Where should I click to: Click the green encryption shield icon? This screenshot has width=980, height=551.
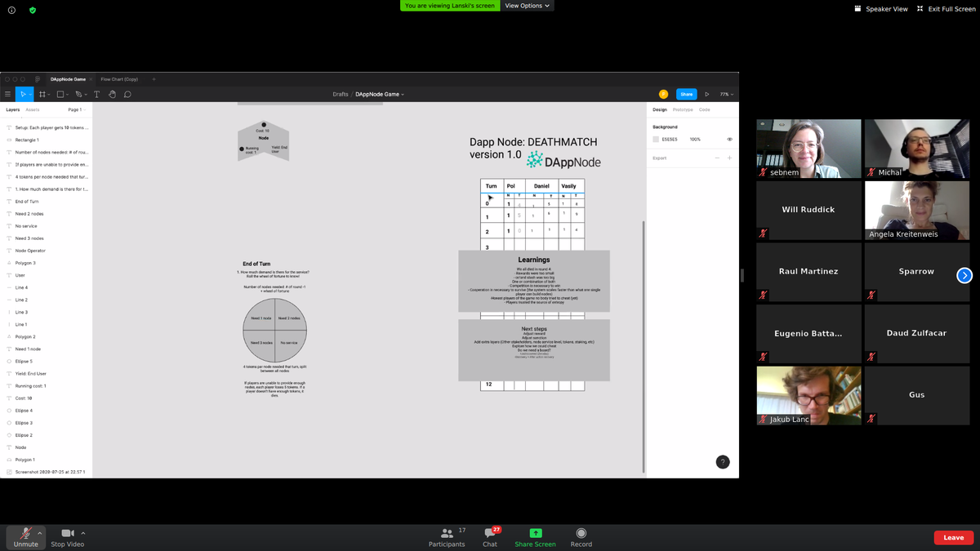click(33, 10)
